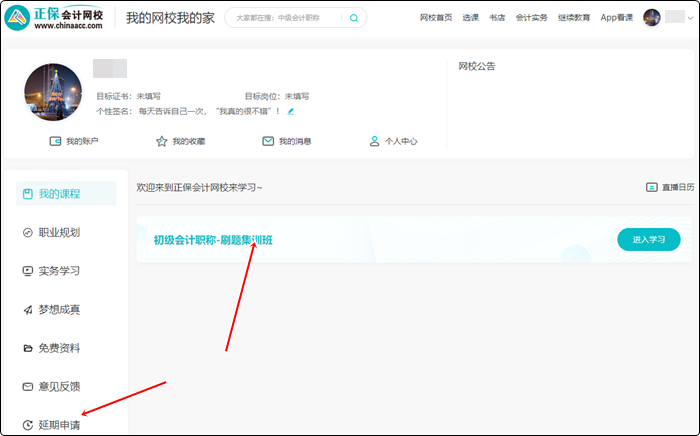
Task: Open 选课 in top navigation
Action: [x=471, y=18]
